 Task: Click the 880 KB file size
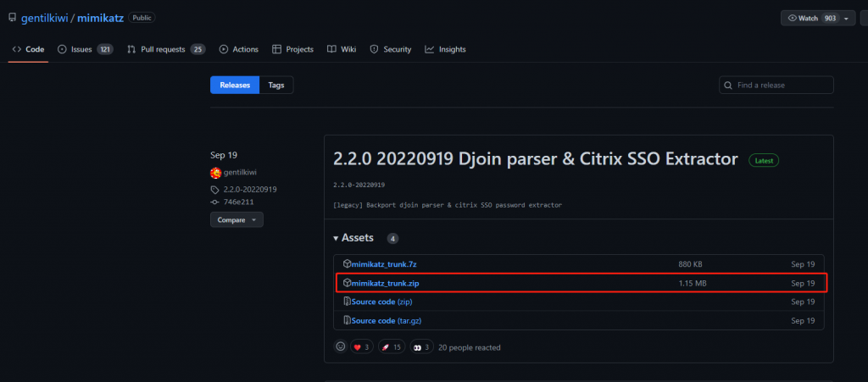tap(690, 264)
